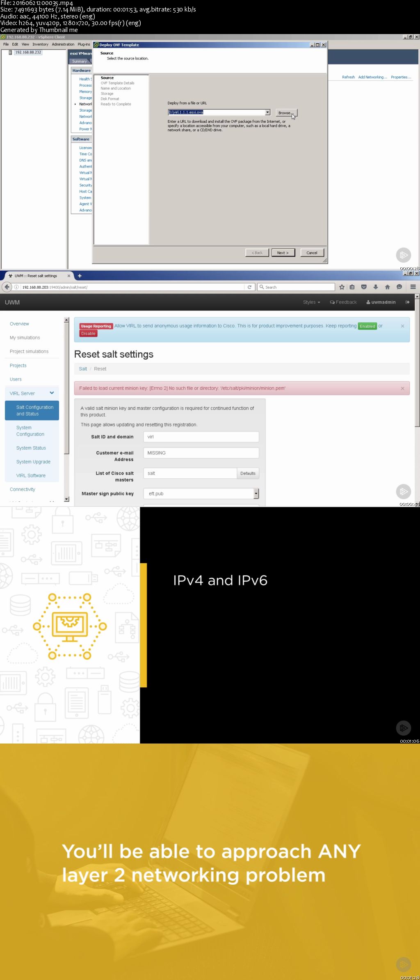This screenshot has height=980, width=420.
Task: Open the file path combo box arrow
Action: coord(267,112)
